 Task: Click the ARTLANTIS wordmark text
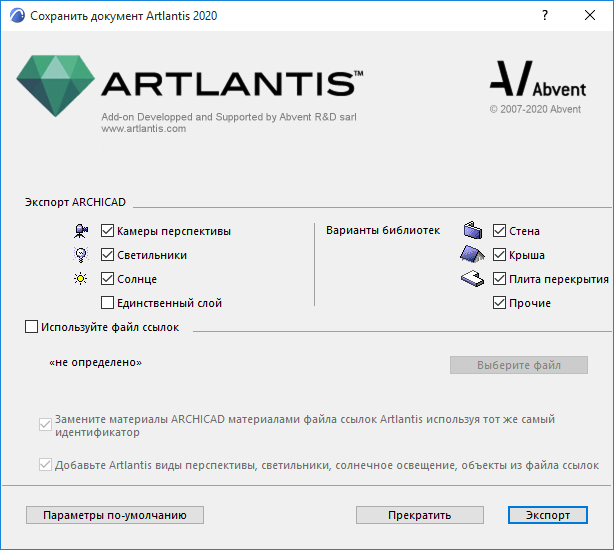coord(232,83)
